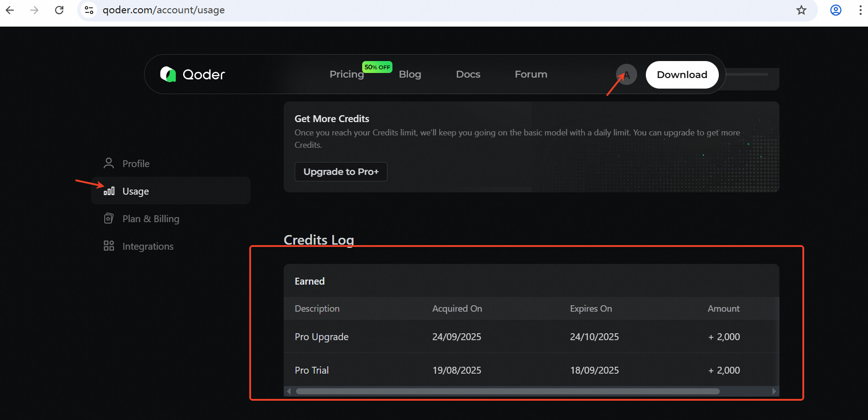Click the Get More Credits heading

click(x=332, y=119)
